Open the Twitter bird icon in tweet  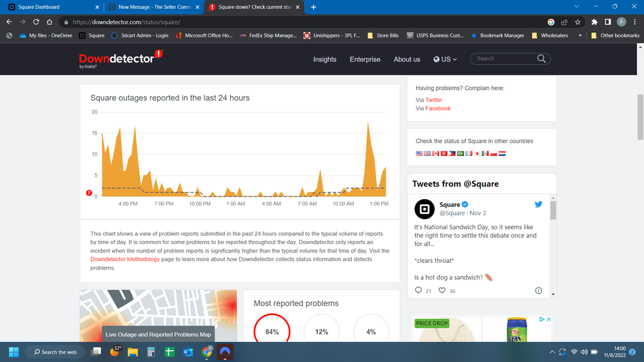click(538, 204)
